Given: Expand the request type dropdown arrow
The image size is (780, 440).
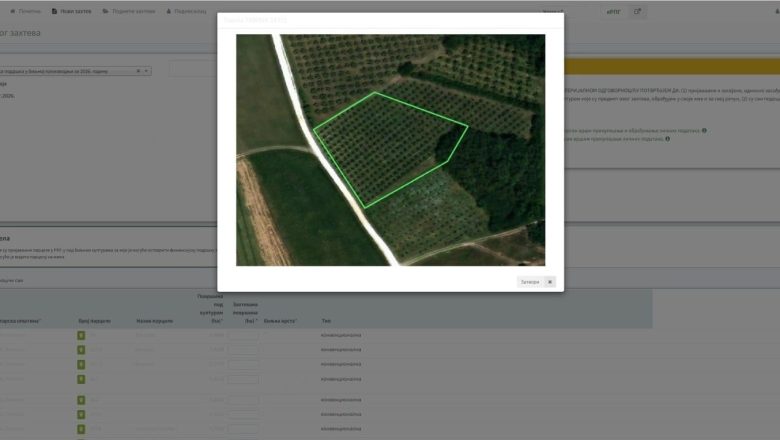Looking at the screenshot, I should 148,71.
